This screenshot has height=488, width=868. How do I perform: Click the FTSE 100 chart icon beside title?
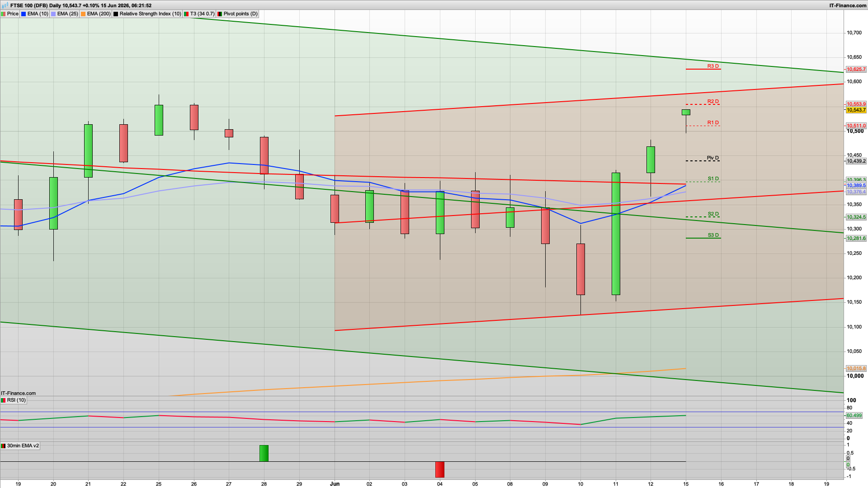pos(5,5)
